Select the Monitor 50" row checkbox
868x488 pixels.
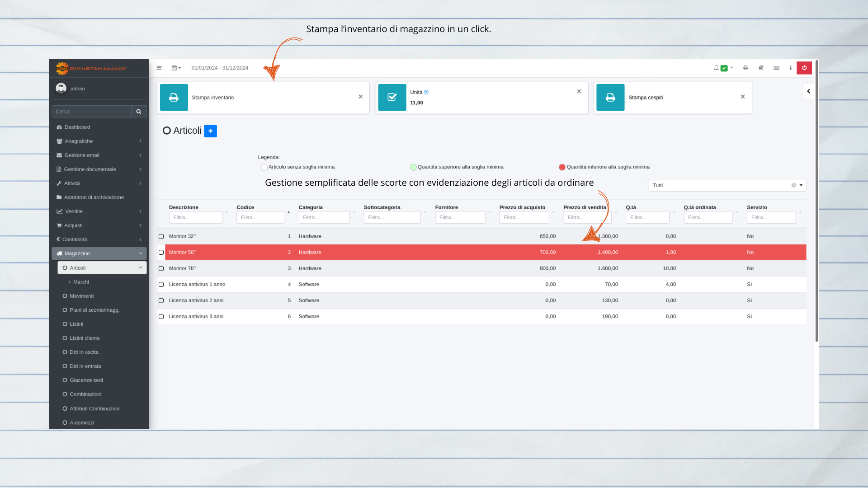tap(161, 252)
